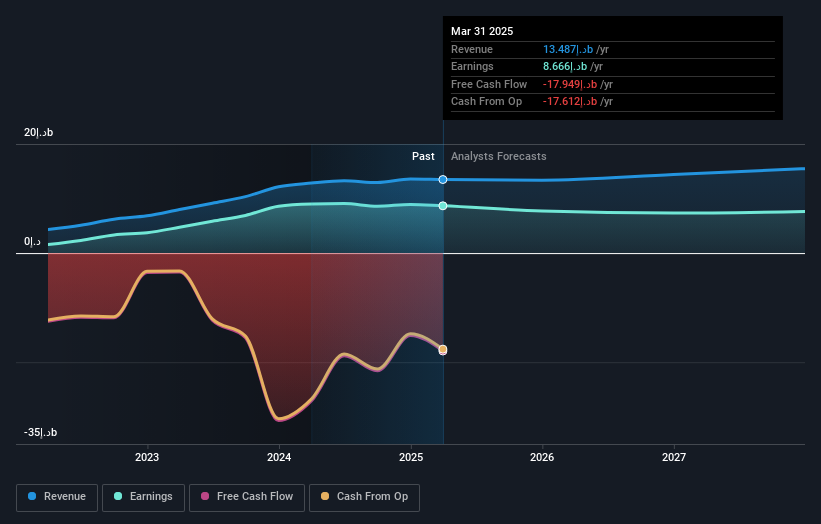Select the Earnings data point marker on chart
This screenshot has width=821, height=524.
click(x=443, y=206)
